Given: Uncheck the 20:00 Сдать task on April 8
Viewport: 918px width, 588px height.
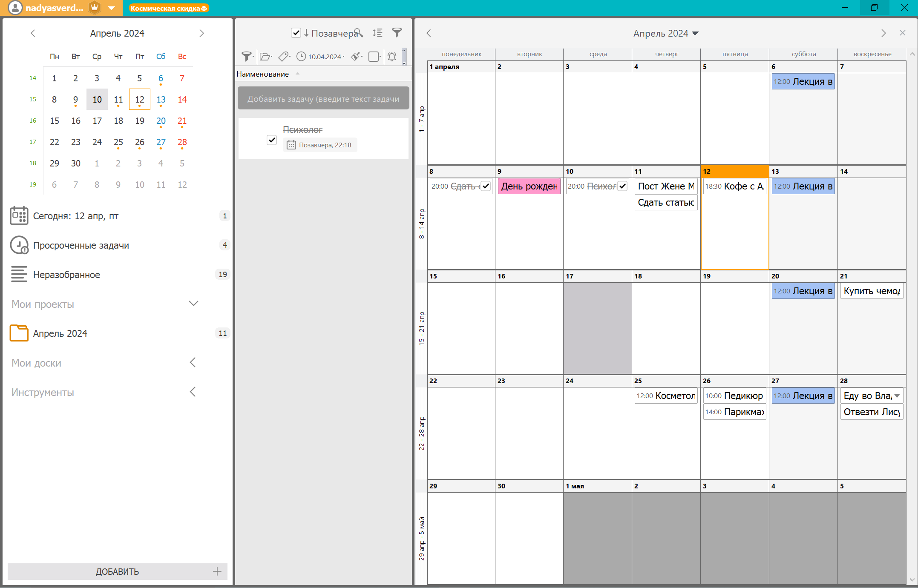Looking at the screenshot, I should coord(486,186).
